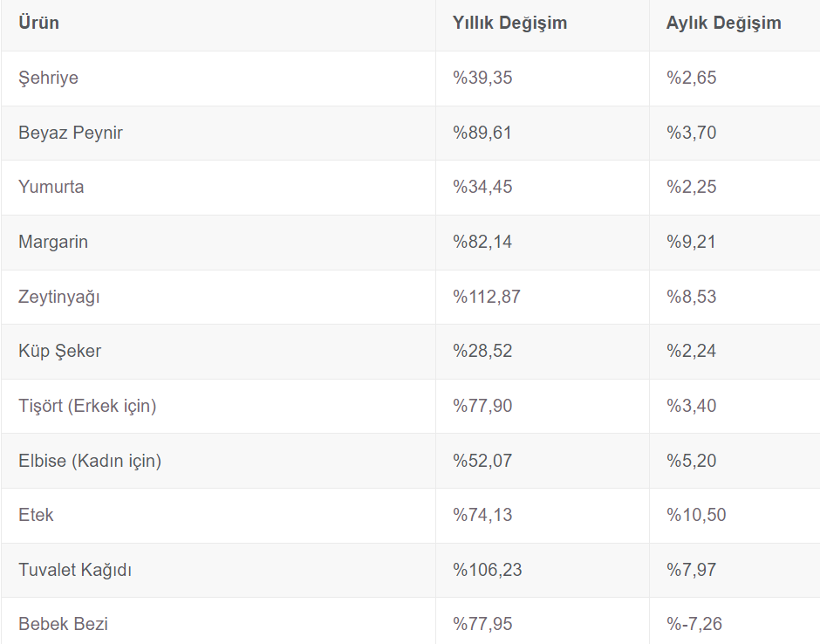Viewport: 820px width, 644px height.
Task: Click the Küp Şeker product name
Action: (60, 352)
